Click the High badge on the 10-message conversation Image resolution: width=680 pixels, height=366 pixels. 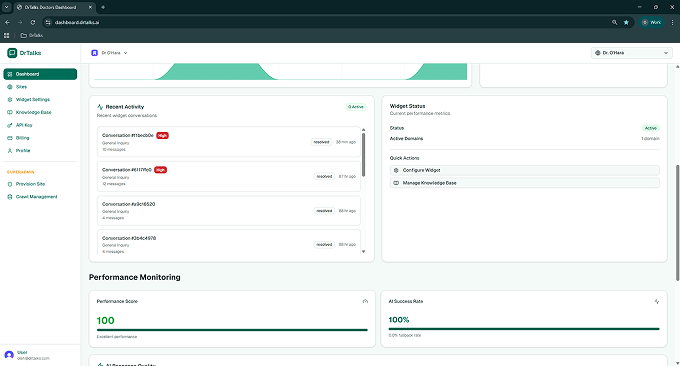tap(162, 136)
